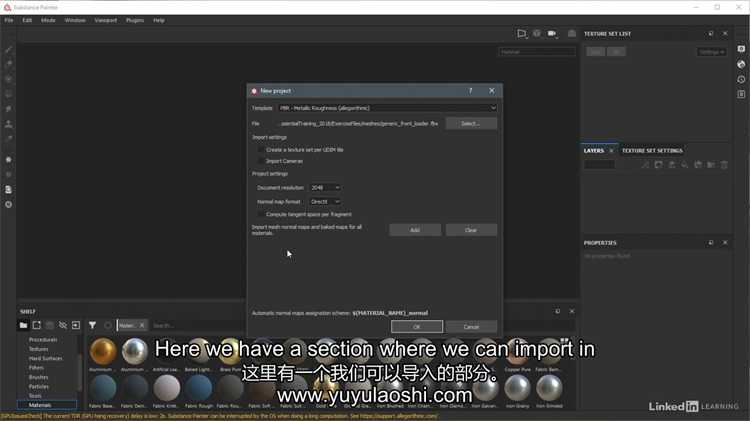750x421 pixels.
Task: Open the Edit menu
Action: point(27,20)
